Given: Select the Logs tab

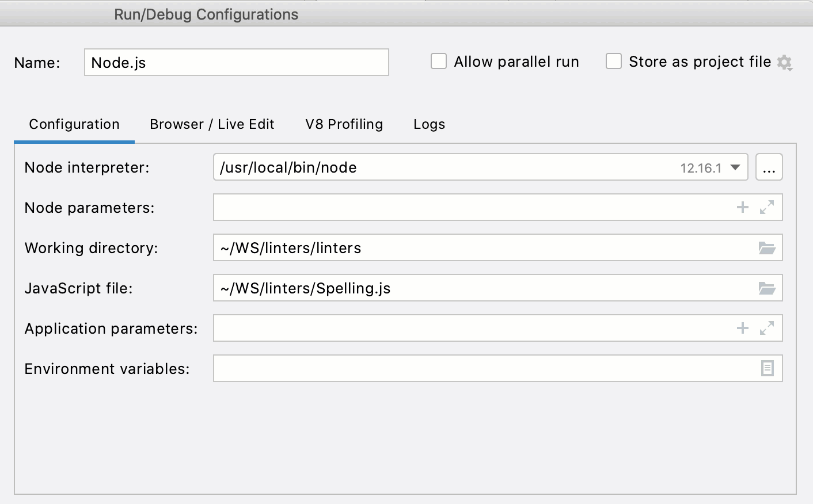Looking at the screenshot, I should 428,124.
